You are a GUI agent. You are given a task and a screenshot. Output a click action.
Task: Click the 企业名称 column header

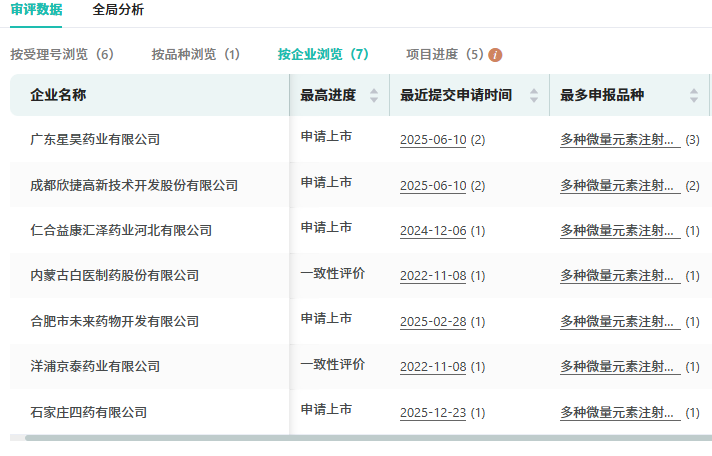point(58,96)
